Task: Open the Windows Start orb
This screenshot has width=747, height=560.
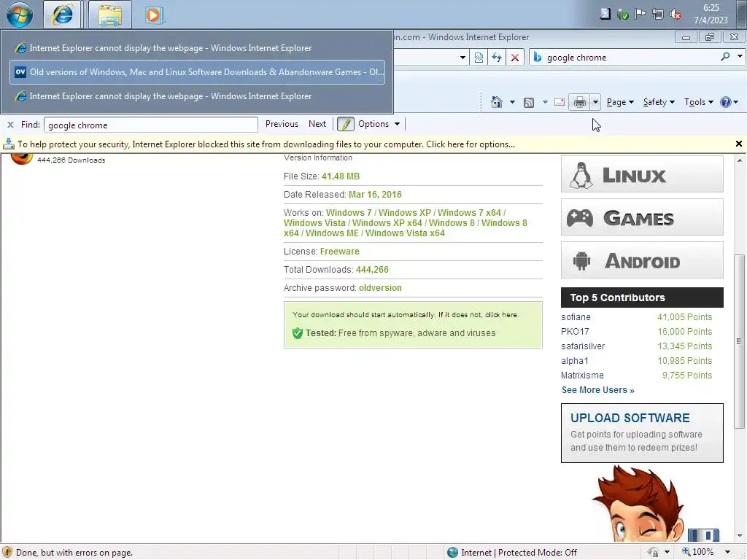Action: [20, 15]
